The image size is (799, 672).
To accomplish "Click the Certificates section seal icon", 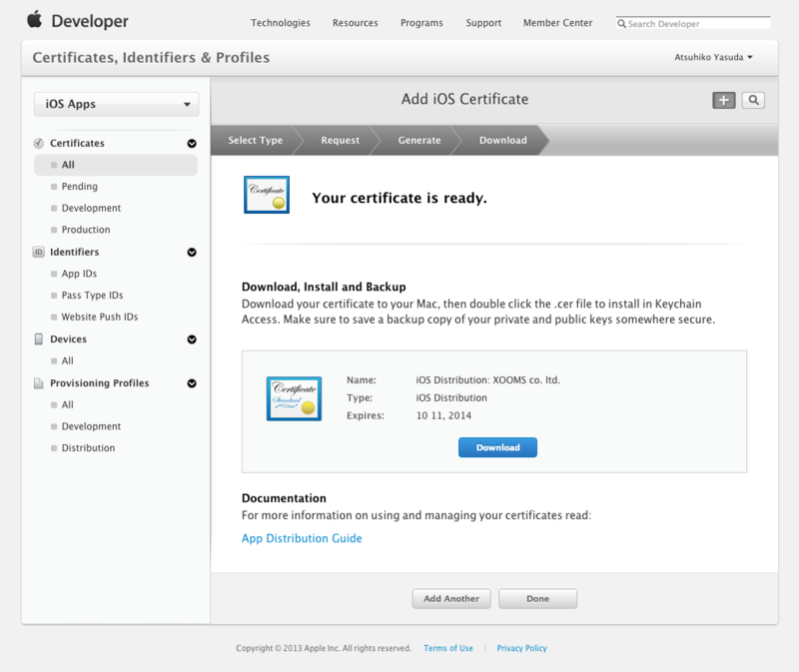I will [x=39, y=143].
